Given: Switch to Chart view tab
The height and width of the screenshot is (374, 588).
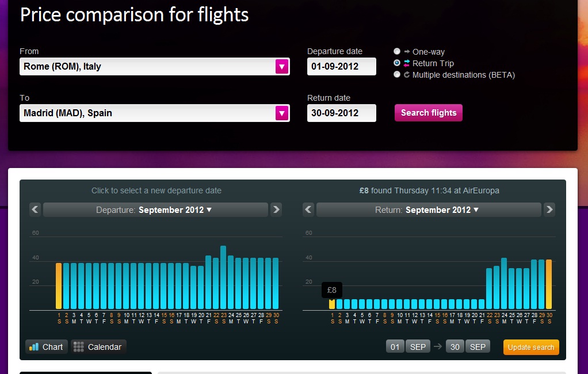Looking at the screenshot, I should [x=47, y=347].
